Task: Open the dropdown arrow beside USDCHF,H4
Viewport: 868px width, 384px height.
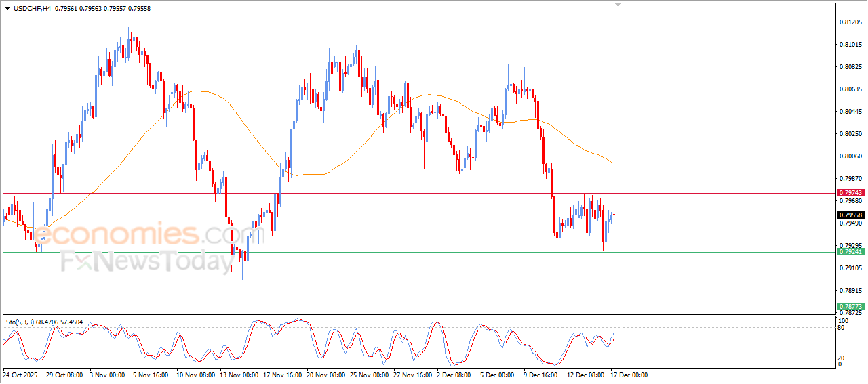Action: coord(7,9)
